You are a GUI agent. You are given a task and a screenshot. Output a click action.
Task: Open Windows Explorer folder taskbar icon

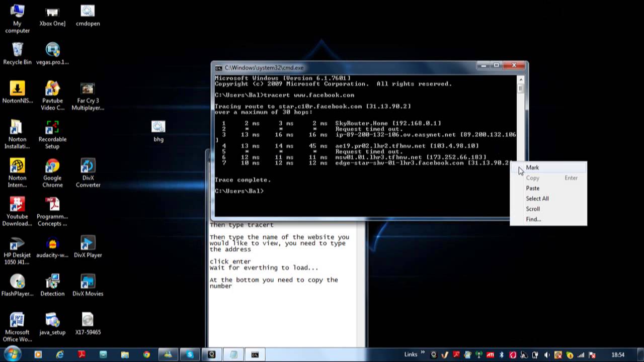tap(125, 354)
